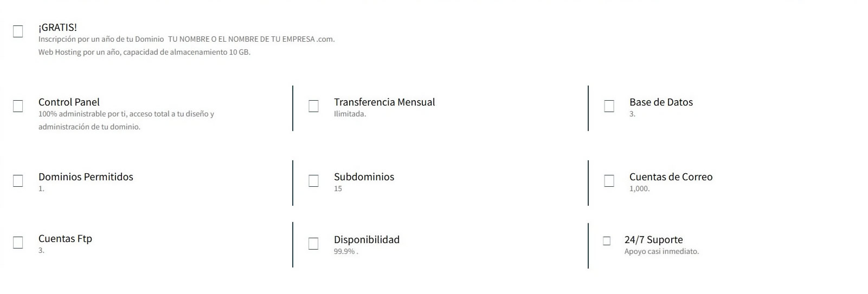Tick the Cuentas Ftp checkbox
Screen dimensions: 868x294
coord(18,243)
